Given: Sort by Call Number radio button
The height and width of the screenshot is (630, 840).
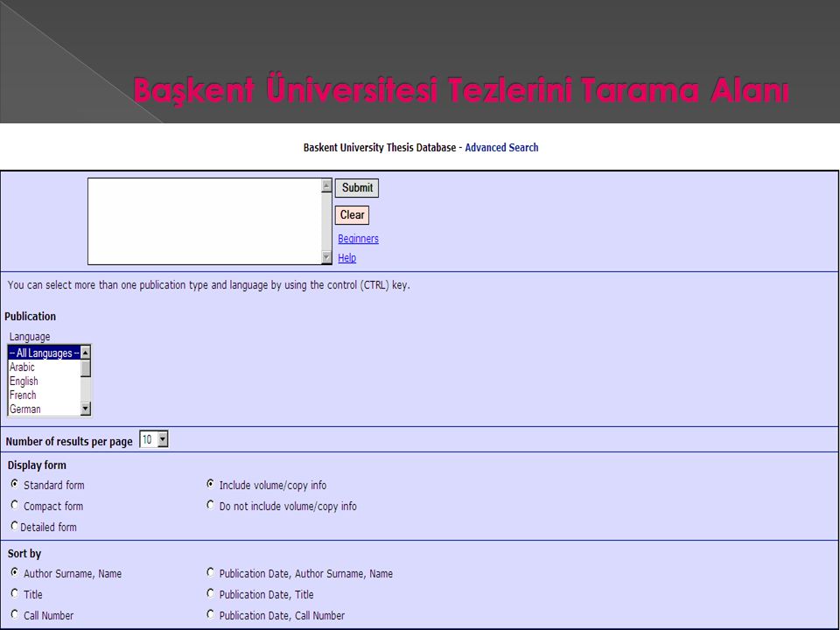Looking at the screenshot, I should click(x=15, y=614).
